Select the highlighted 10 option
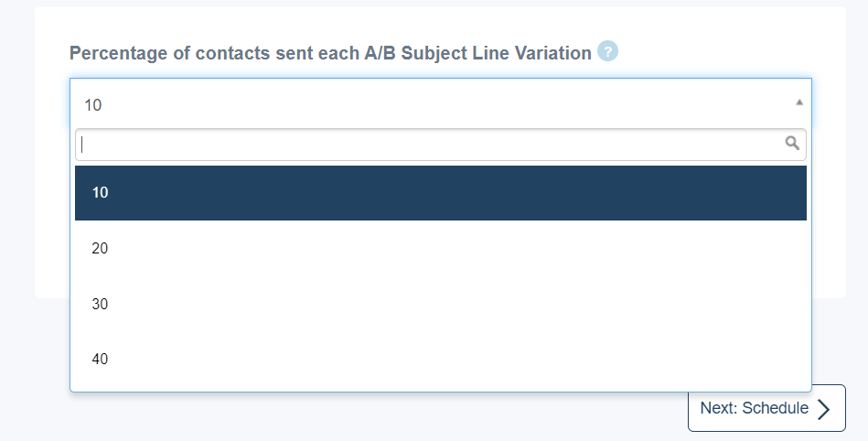The height and width of the screenshot is (441, 868). (x=441, y=193)
